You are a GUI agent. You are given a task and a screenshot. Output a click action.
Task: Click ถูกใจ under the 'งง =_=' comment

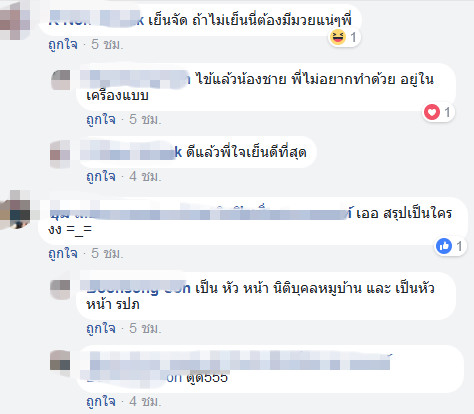click(x=63, y=253)
